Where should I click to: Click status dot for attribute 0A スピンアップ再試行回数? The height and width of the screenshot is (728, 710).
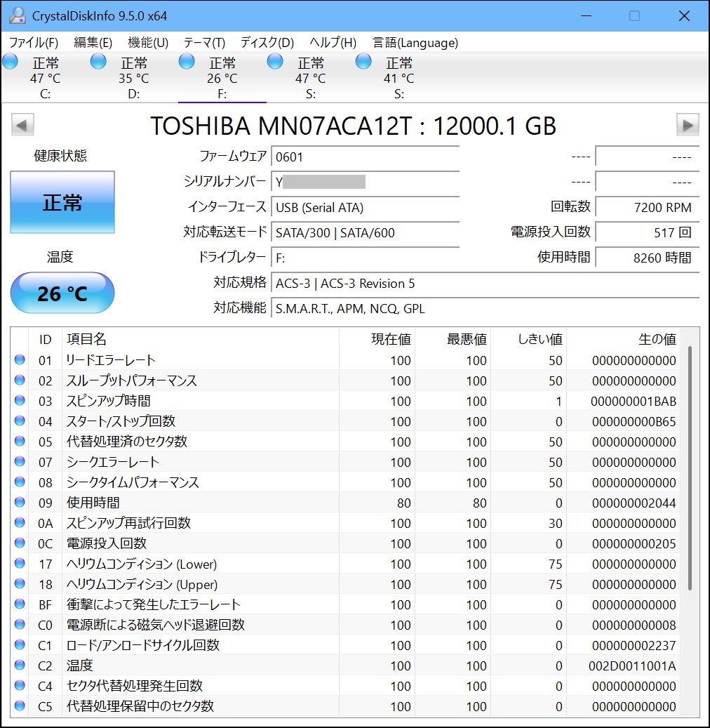pyautogui.click(x=20, y=522)
